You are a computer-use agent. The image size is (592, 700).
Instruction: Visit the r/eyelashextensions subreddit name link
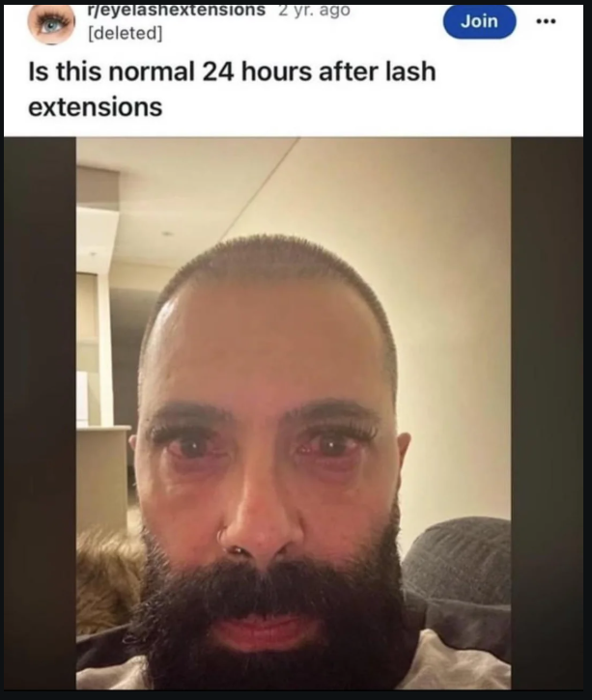(x=177, y=10)
